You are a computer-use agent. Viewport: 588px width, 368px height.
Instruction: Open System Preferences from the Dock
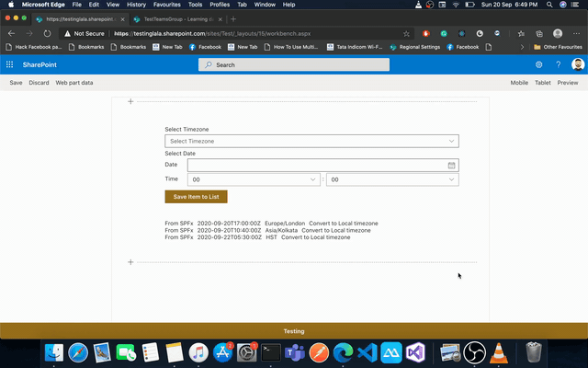click(247, 353)
